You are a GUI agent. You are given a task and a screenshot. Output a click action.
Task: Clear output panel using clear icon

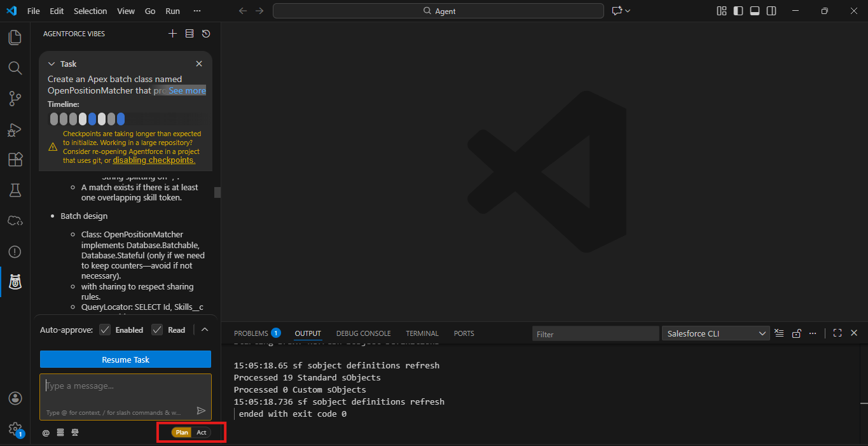click(779, 333)
